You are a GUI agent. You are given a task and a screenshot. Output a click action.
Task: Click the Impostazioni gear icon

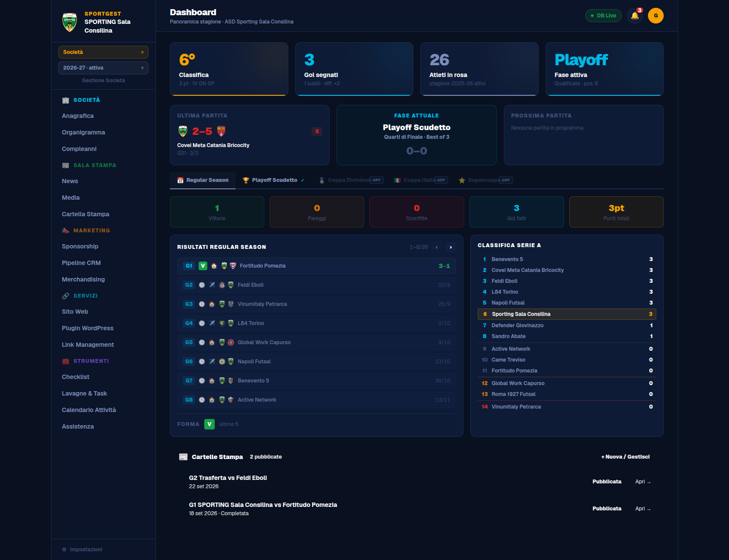pyautogui.click(x=64, y=550)
